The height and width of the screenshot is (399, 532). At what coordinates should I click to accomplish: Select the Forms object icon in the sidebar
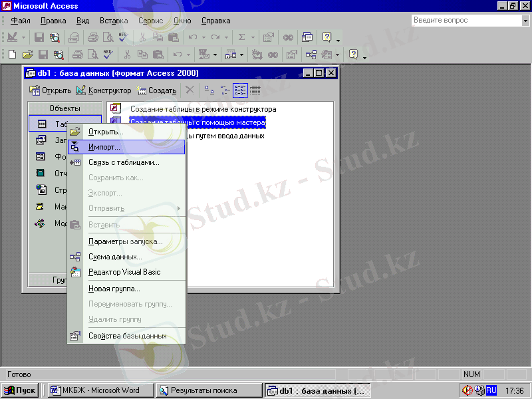41,156
